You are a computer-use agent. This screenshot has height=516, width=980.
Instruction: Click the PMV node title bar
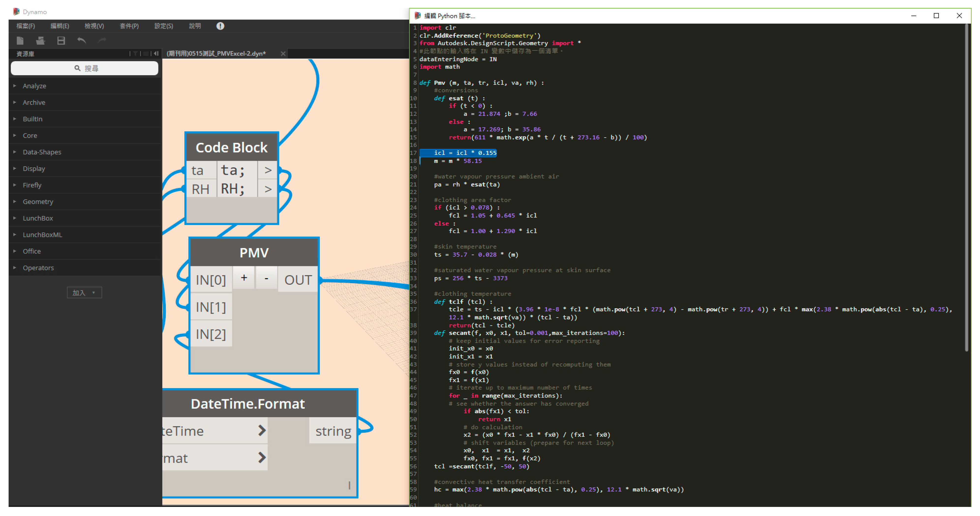coord(254,252)
